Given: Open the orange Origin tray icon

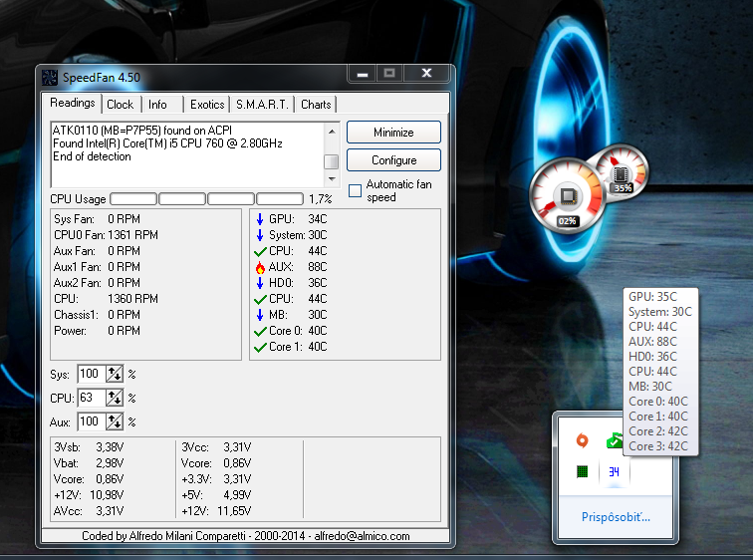Looking at the screenshot, I should 583,439.
